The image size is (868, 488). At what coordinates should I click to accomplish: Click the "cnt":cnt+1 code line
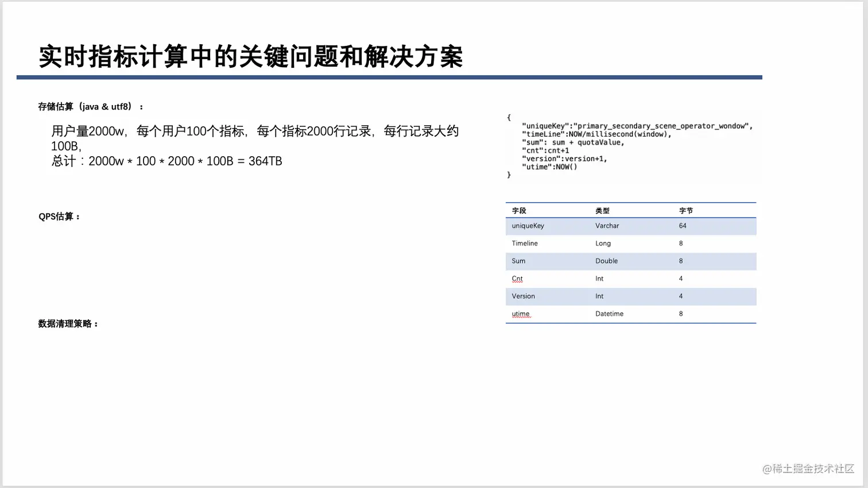coord(545,150)
